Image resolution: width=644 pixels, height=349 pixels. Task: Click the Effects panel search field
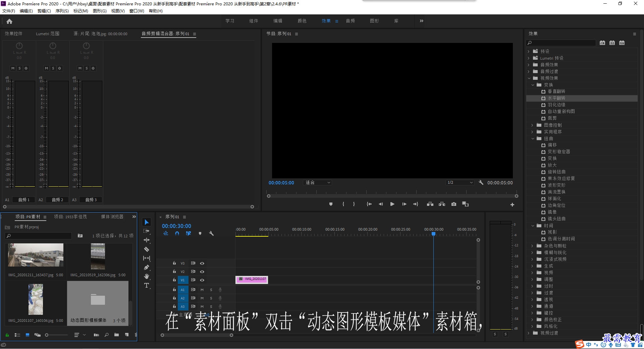561,43
